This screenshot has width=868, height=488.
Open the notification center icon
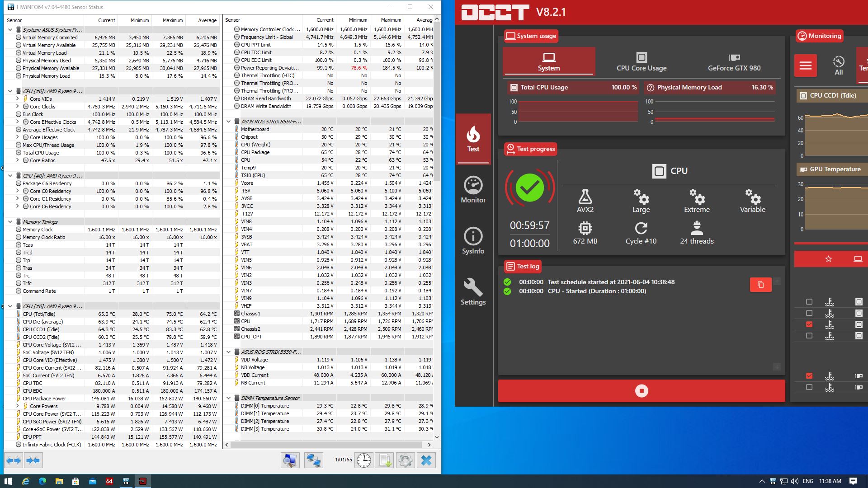coord(853,481)
